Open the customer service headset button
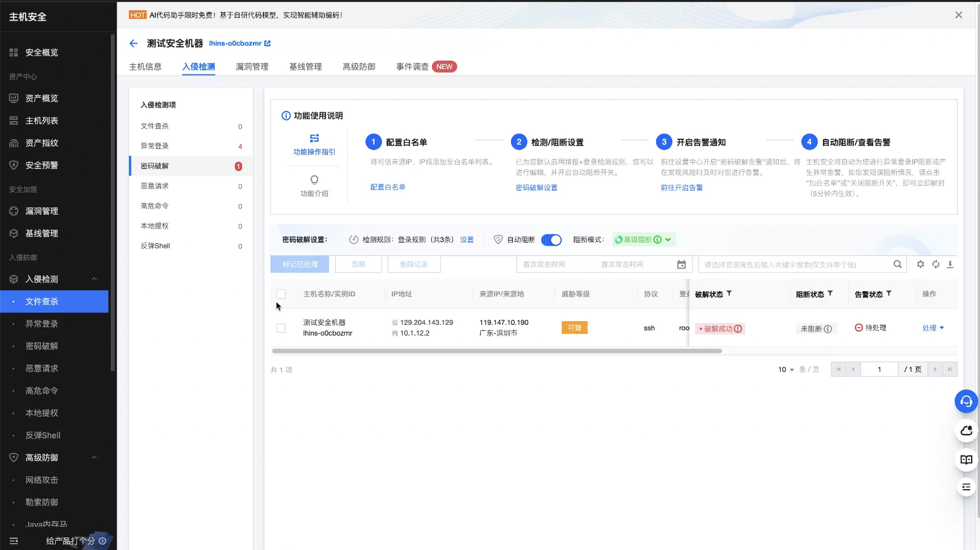 click(966, 401)
